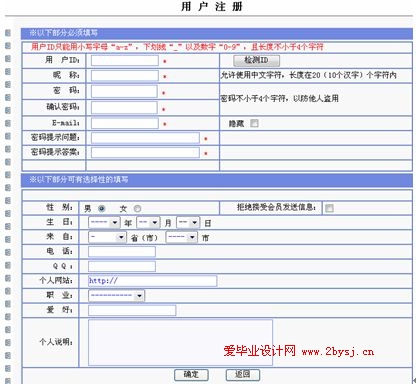Check the 隐藏 email checkbox

[254, 123]
